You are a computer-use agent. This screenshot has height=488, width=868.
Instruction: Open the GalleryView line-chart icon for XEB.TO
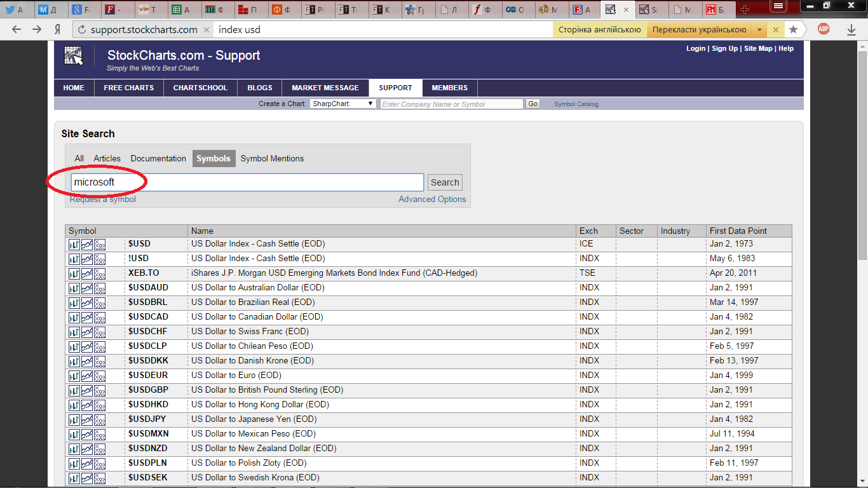tap(86, 273)
